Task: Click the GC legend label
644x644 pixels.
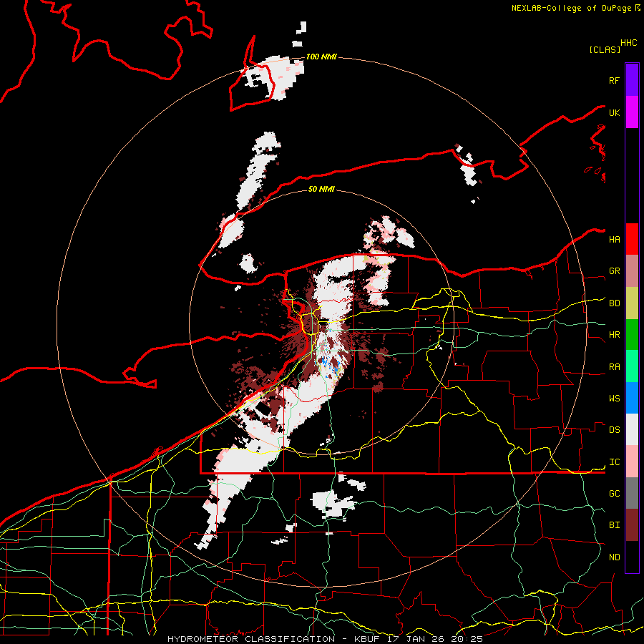Action: pyautogui.click(x=614, y=494)
